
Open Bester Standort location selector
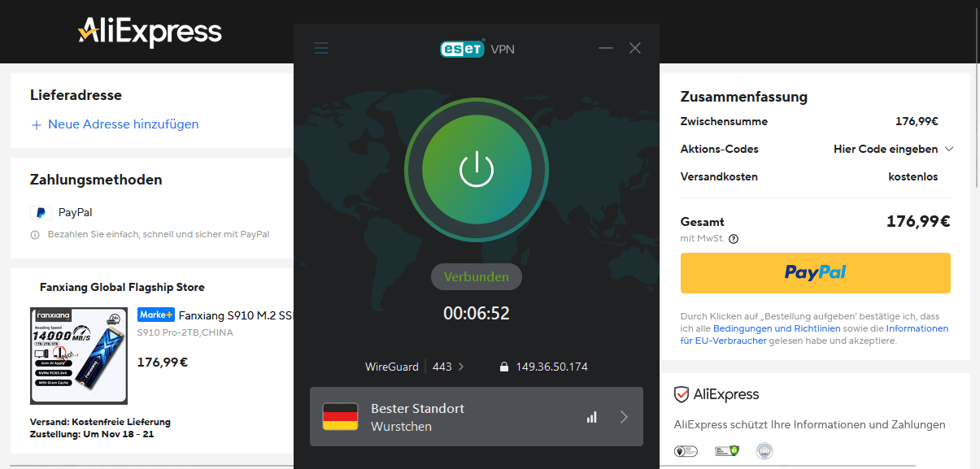(477, 416)
